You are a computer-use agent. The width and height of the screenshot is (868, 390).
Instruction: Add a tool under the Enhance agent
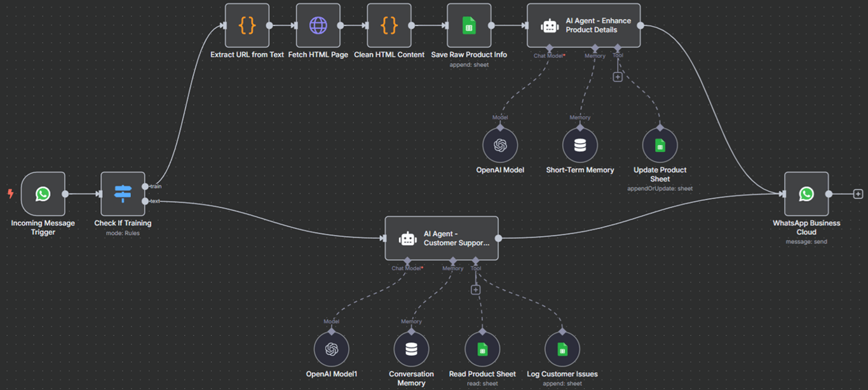(617, 76)
